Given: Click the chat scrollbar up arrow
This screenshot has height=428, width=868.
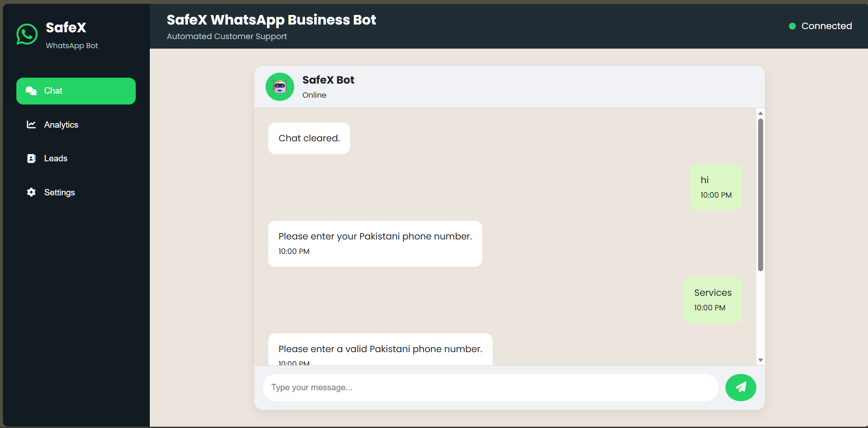Looking at the screenshot, I should click(760, 113).
